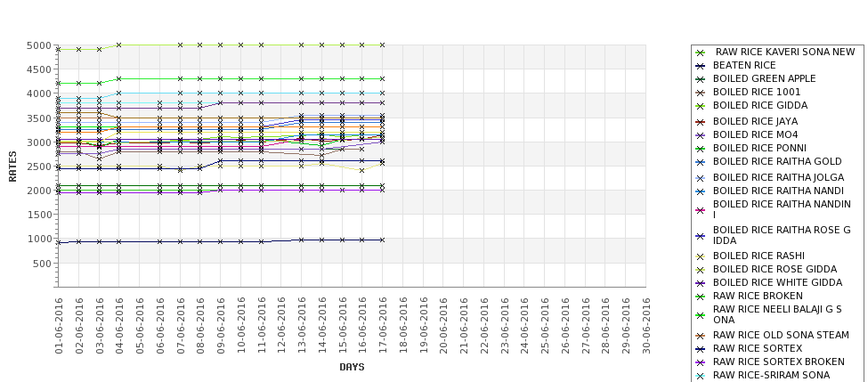Click the lowest line's data point at 17-06-2016

(383, 240)
